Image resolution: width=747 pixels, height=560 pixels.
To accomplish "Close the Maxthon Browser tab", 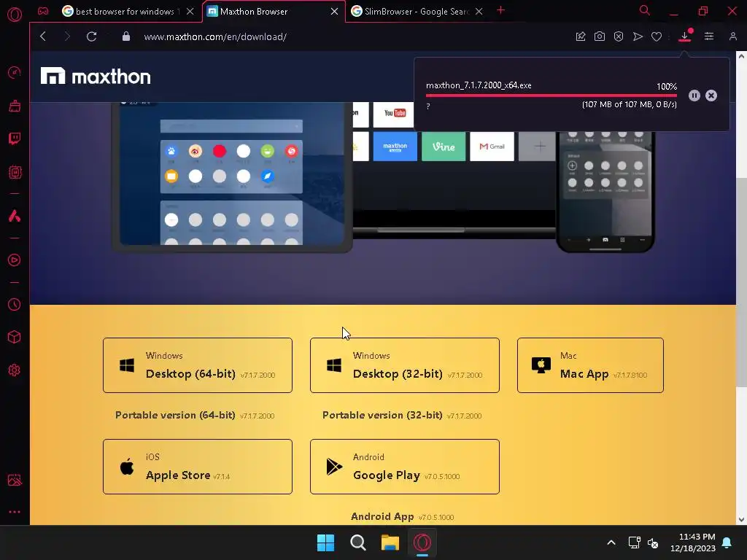I will tap(334, 12).
